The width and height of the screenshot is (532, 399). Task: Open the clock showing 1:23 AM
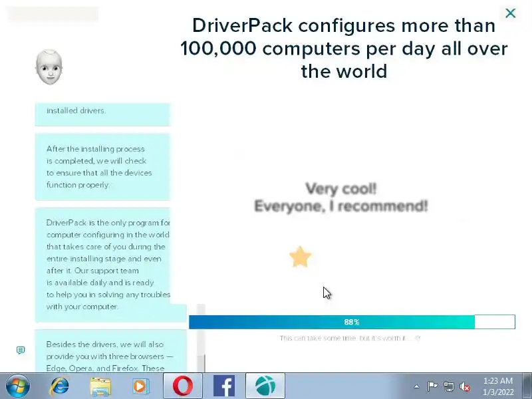click(498, 386)
